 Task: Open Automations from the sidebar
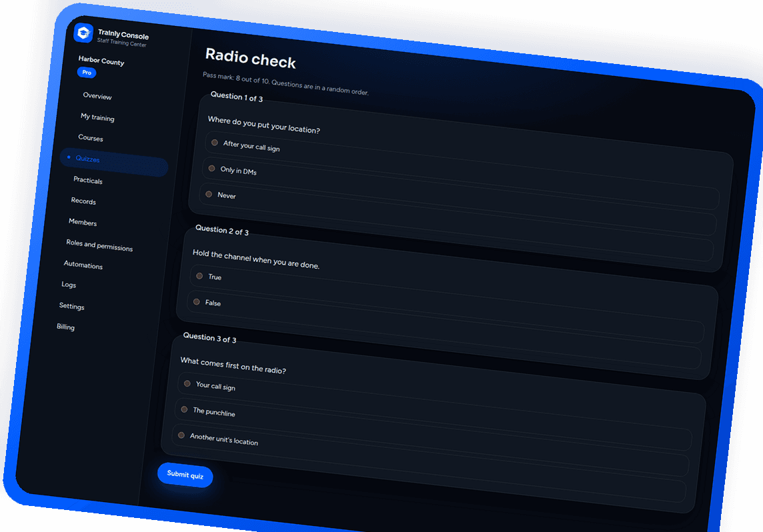point(83,265)
